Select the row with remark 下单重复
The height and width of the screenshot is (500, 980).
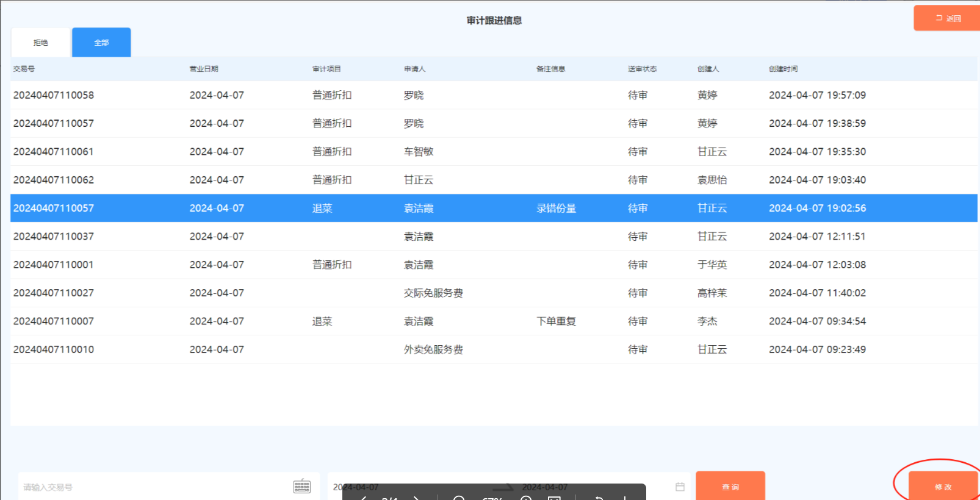[556, 321]
